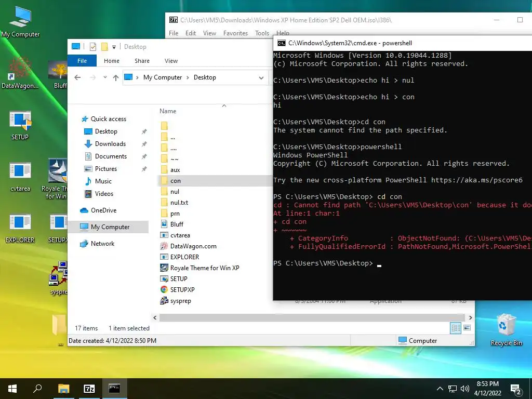The width and height of the screenshot is (532, 399).
Task: Open the My Computer desktop icon
Action: (x=20, y=22)
